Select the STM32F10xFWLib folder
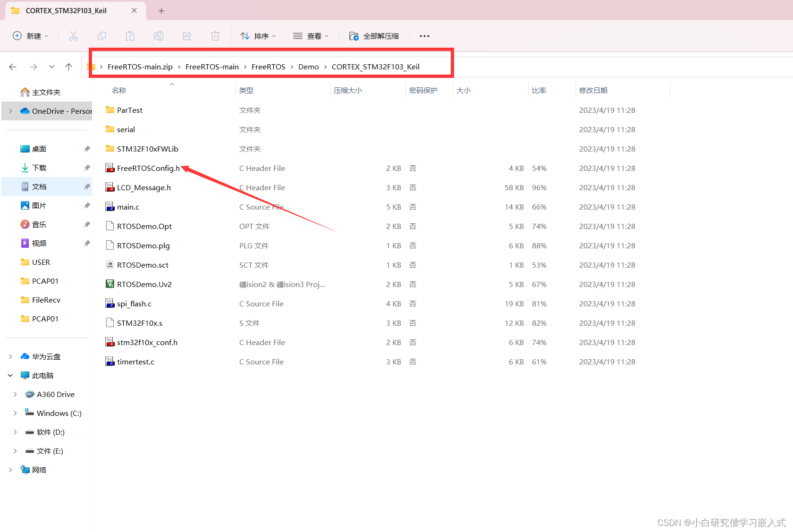Viewport: 793px width, 532px height. [x=148, y=149]
